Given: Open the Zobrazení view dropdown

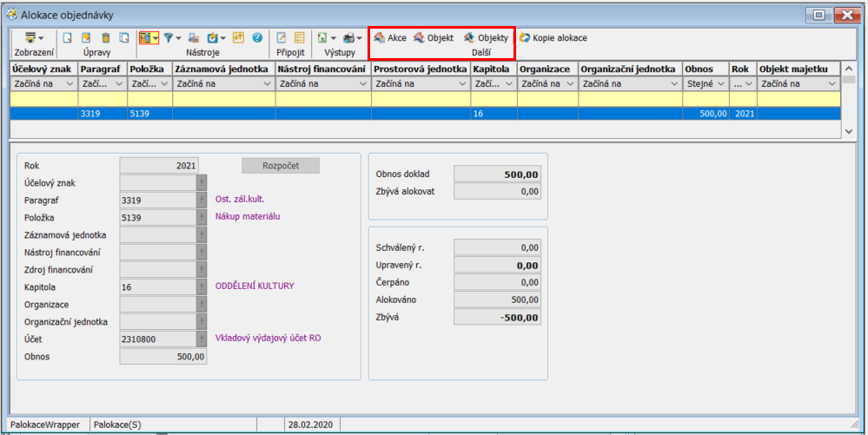Looking at the screenshot, I should (35, 38).
